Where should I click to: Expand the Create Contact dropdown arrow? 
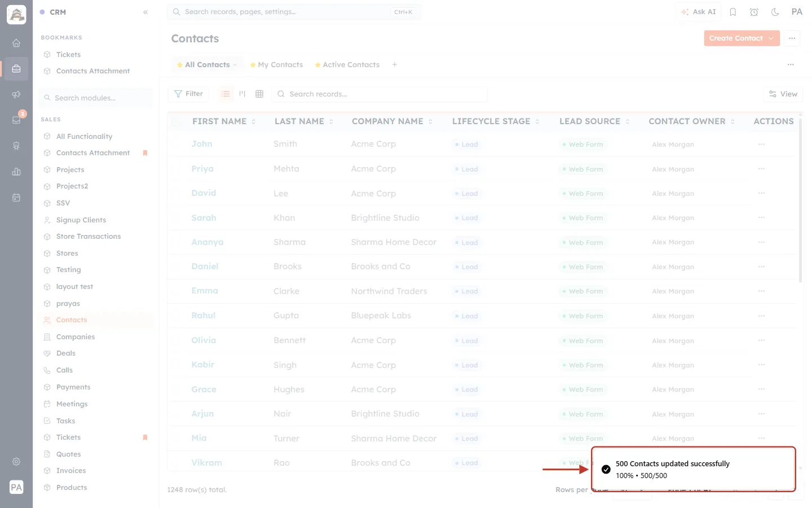[771, 38]
